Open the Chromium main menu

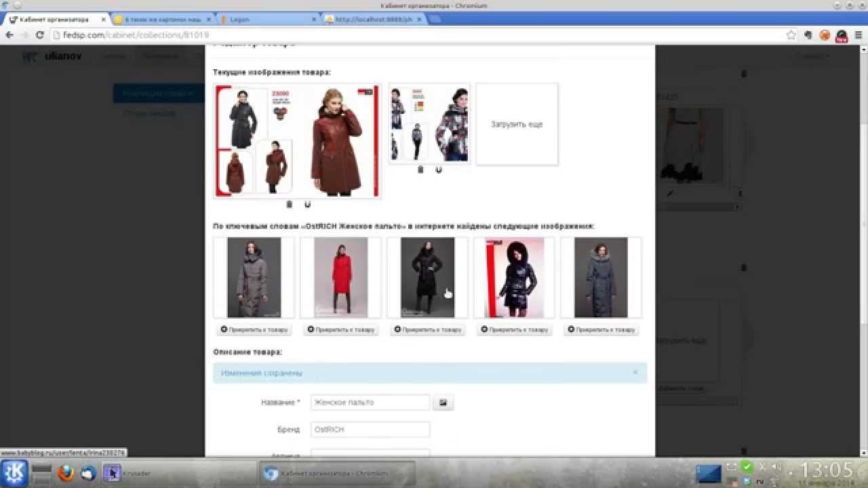point(859,35)
